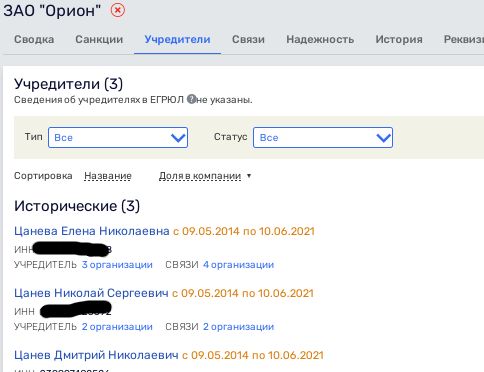
Task: Open the Реквизиты tab
Action: coord(464,39)
